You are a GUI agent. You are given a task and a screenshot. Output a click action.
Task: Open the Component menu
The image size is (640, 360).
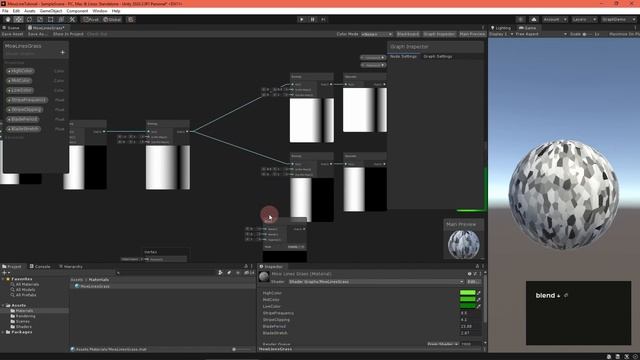(x=77, y=11)
